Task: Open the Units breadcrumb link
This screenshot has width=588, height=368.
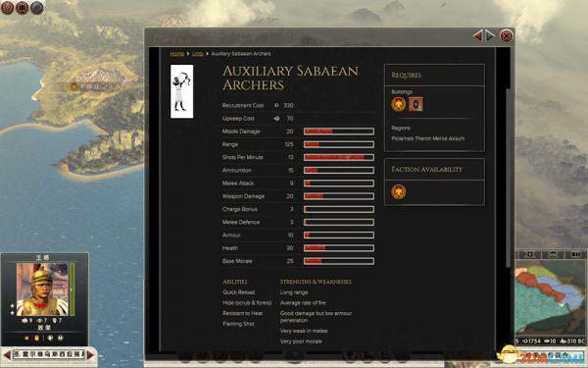Action: point(198,54)
